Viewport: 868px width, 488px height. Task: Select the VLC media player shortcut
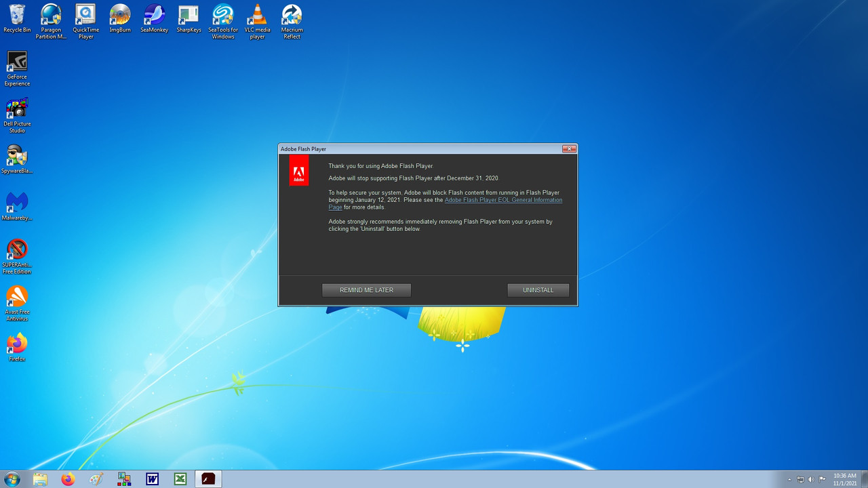click(257, 22)
